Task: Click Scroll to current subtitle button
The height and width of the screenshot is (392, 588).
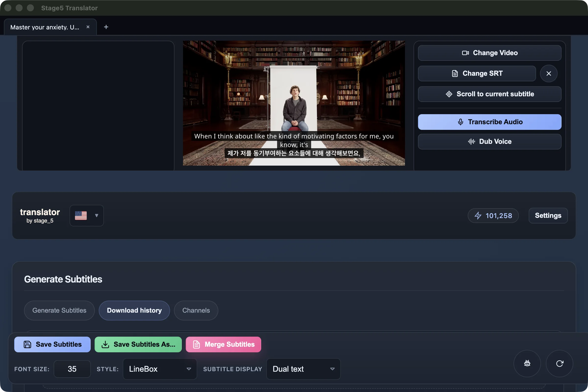Action: 490,94
